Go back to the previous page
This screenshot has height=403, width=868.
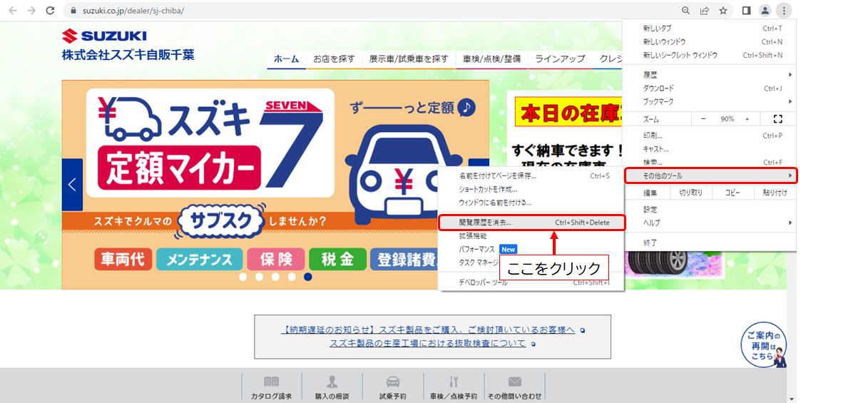point(12,11)
